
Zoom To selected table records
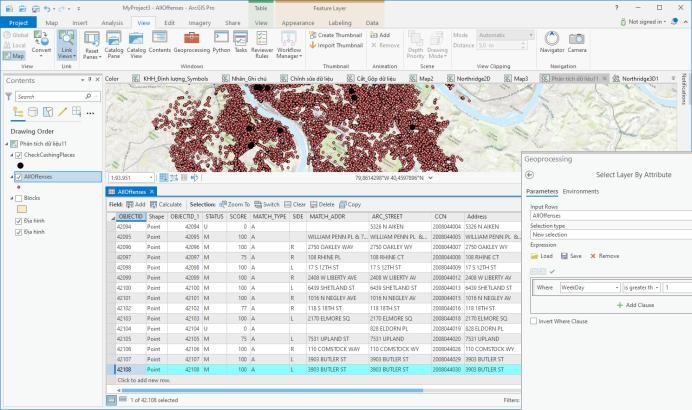tap(235, 204)
